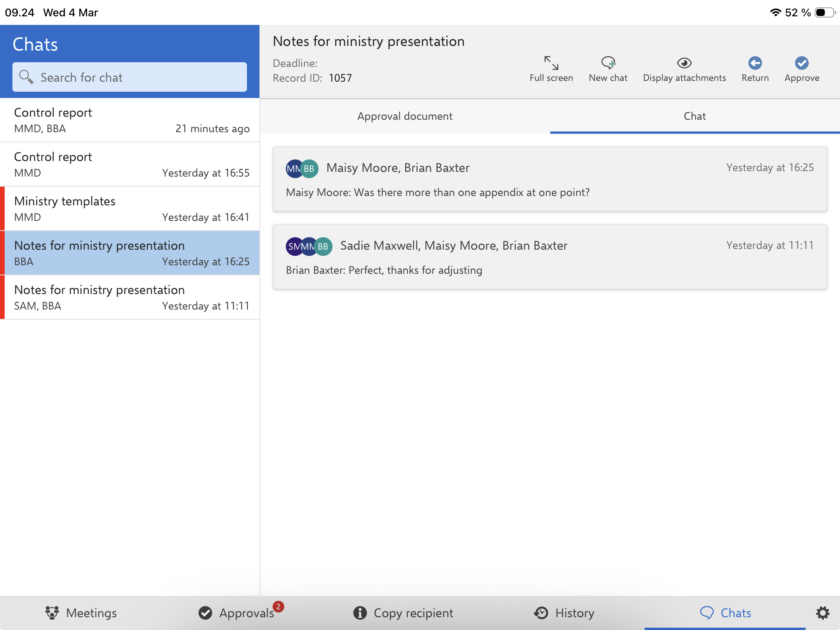Viewport: 840px width, 630px height.
Task: Select Notes for ministry presentation chat with BBA
Action: tap(130, 253)
